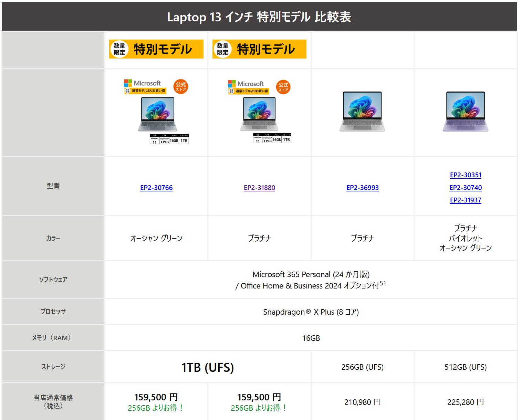Click 'プラチナ' color cell under EP2-36993

[x=362, y=238]
